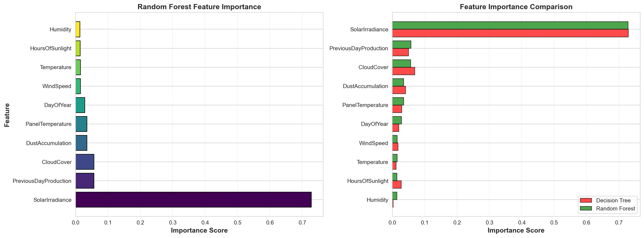Click the red HoursOfSunlight bar in comparison chart
The image size is (644, 238).
pyautogui.click(x=397, y=185)
